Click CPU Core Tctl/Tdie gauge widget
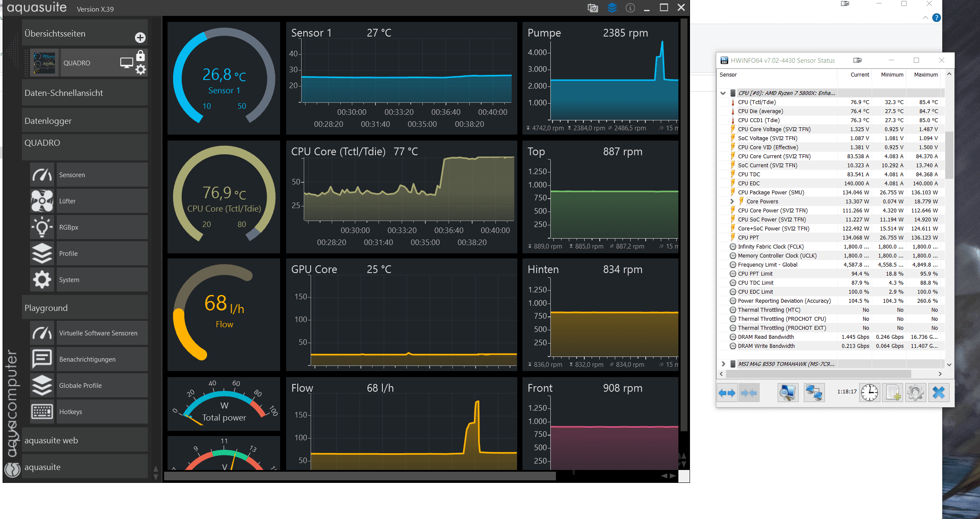This screenshot has width=980, height=519. (x=224, y=197)
